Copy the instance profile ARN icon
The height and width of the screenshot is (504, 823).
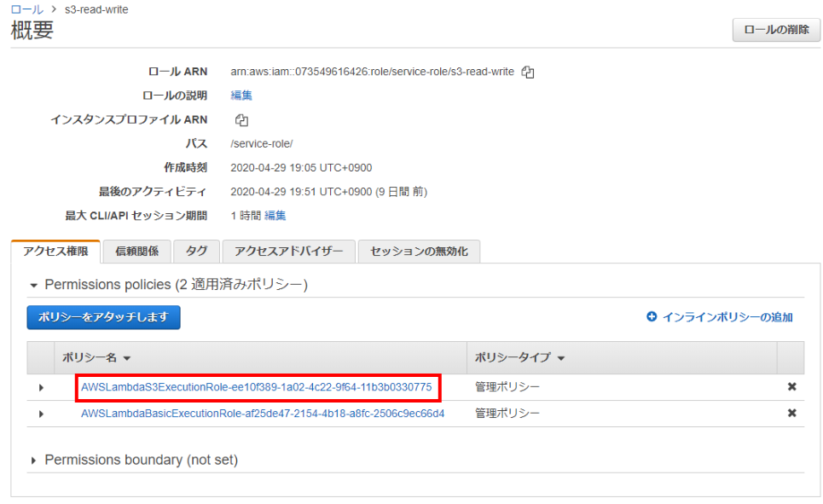(x=241, y=120)
